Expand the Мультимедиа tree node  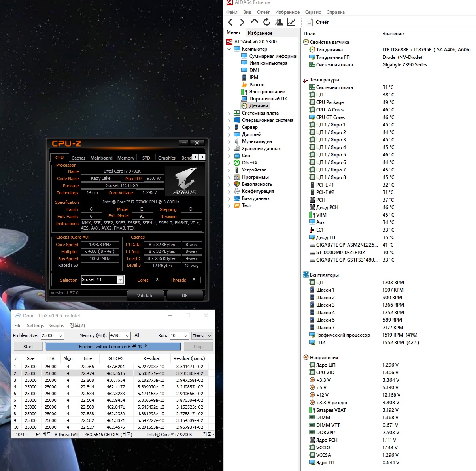(229, 142)
